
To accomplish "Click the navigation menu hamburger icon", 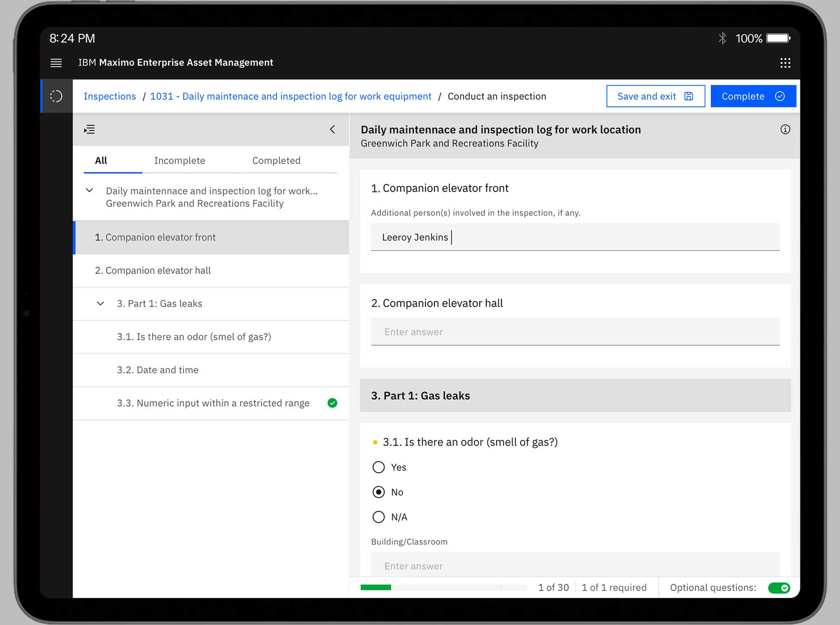I will pyautogui.click(x=56, y=62).
